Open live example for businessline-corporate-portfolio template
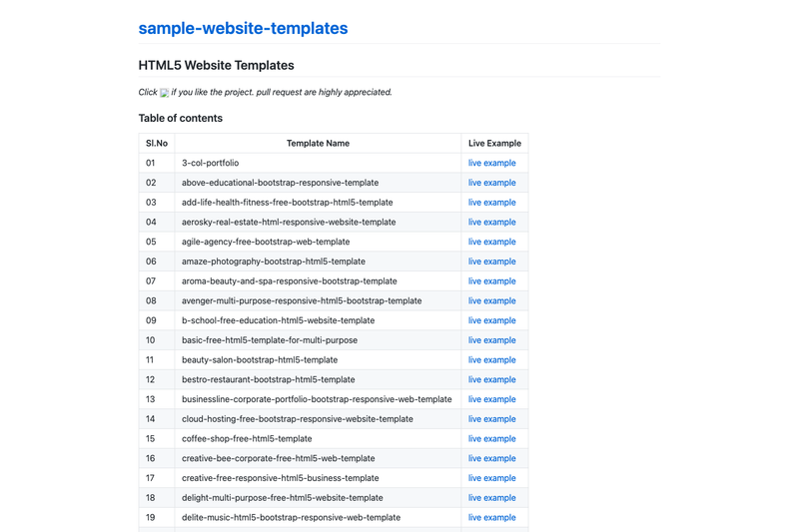The width and height of the screenshot is (799, 532). (491, 399)
